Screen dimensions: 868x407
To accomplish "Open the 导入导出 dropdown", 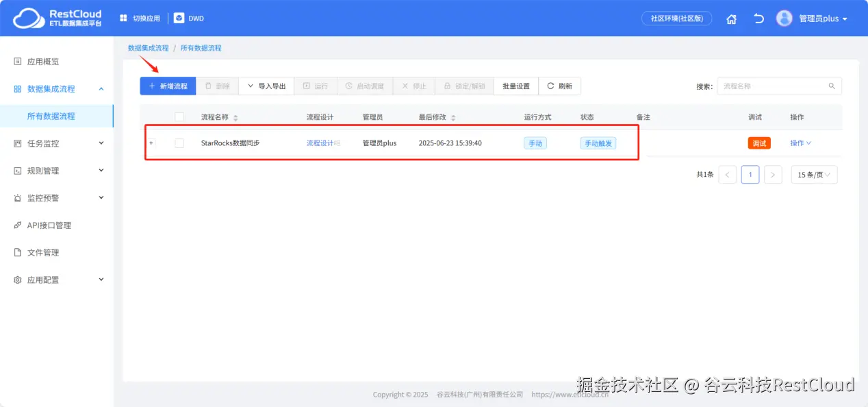I will pyautogui.click(x=266, y=86).
